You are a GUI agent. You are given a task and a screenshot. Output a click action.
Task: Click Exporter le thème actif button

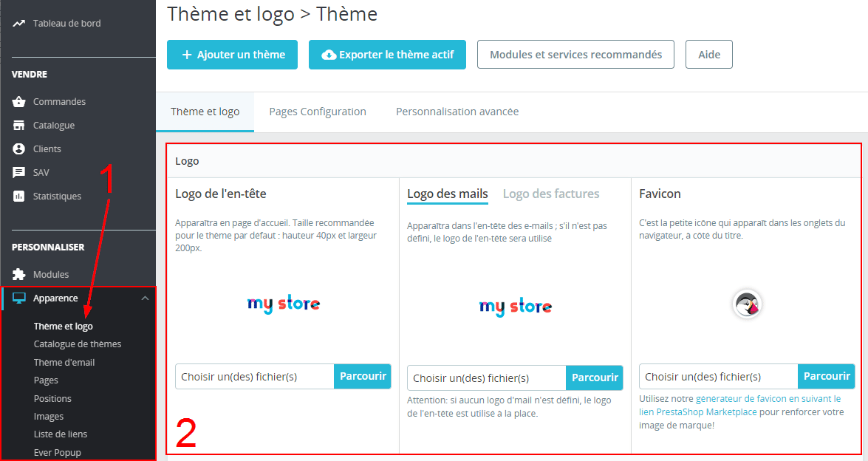point(387,55)
